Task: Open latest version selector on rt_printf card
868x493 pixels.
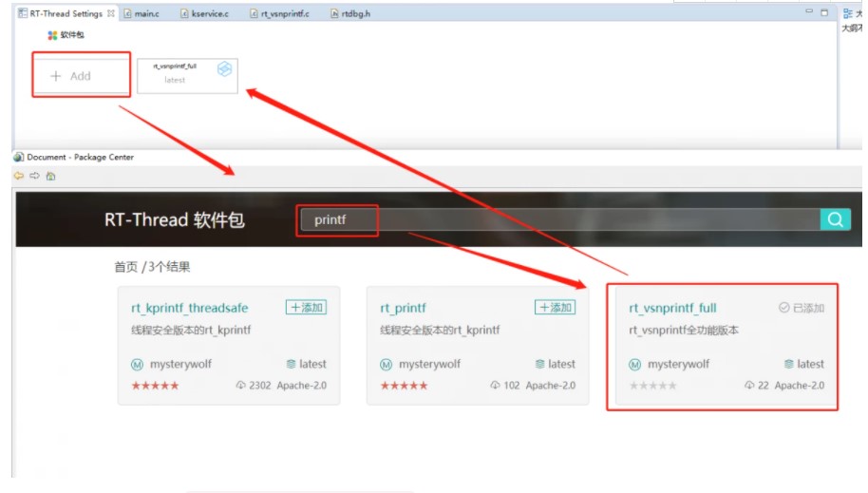Action: 555,364
